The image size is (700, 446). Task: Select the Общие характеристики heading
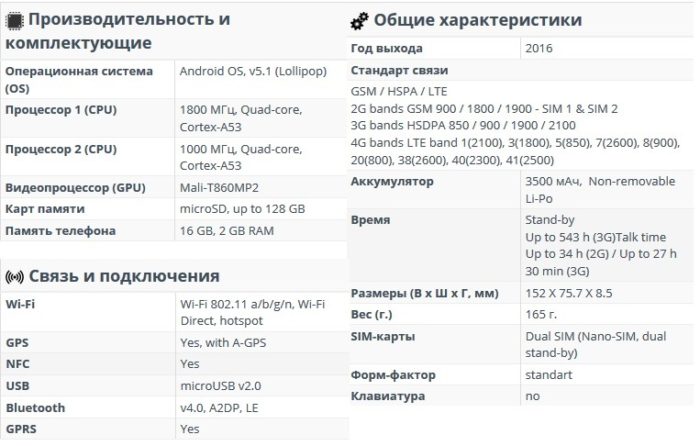(478, 20)
